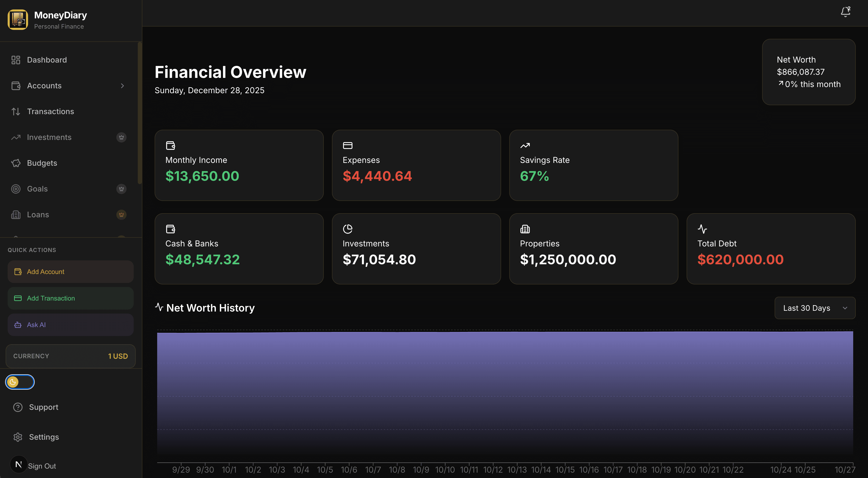Open Transactions page
868x478 pixels.
tap(69, 111)
